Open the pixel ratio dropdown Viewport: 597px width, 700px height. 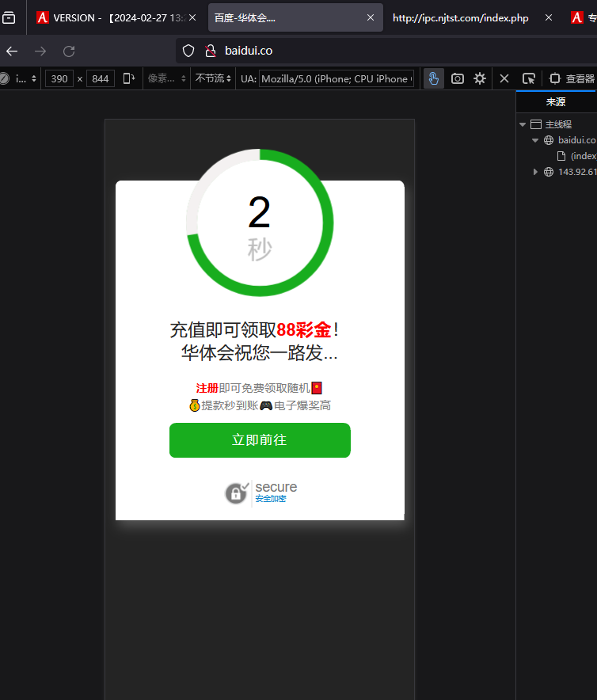166,78
